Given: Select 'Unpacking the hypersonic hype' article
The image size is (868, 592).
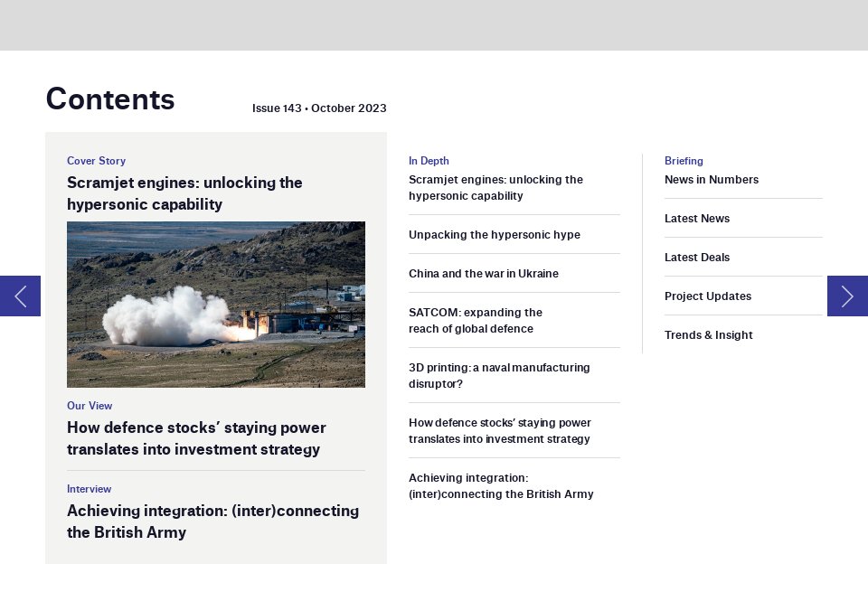Looking at the screenshot, I should point(495,235).
